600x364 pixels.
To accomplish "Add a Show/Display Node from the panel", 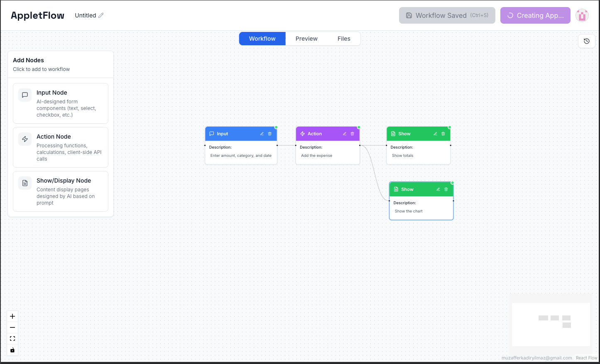I will click(x=60, y=191).
